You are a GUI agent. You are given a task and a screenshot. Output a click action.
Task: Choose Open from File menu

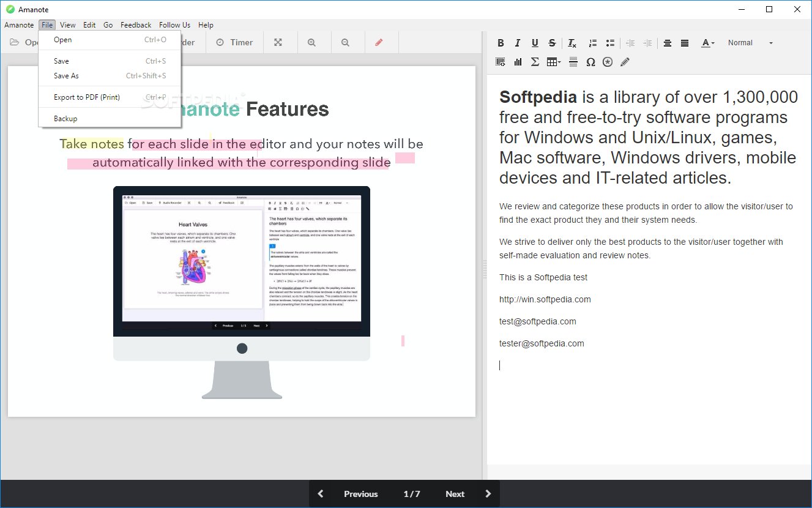tap(110, 40)
